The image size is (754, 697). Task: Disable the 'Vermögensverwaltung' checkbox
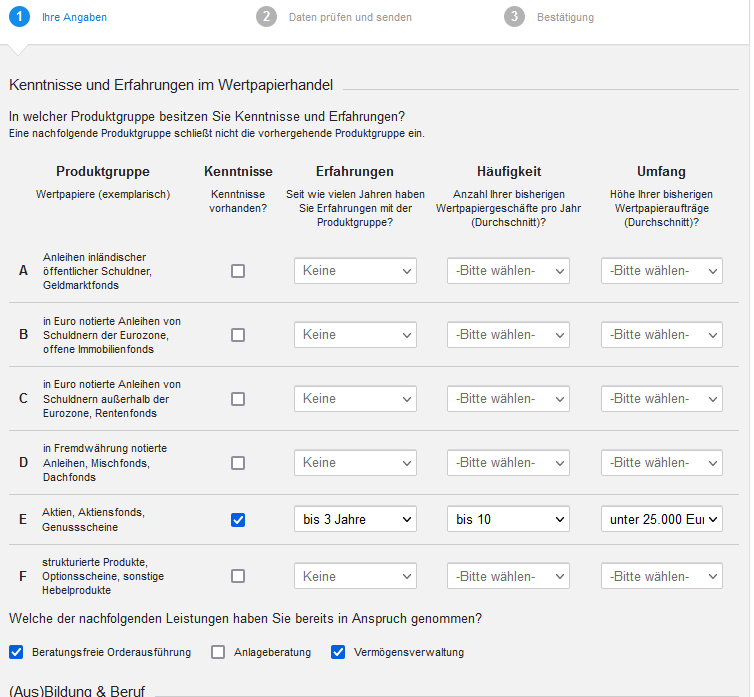pyautogui.click(x=338, y=652)
